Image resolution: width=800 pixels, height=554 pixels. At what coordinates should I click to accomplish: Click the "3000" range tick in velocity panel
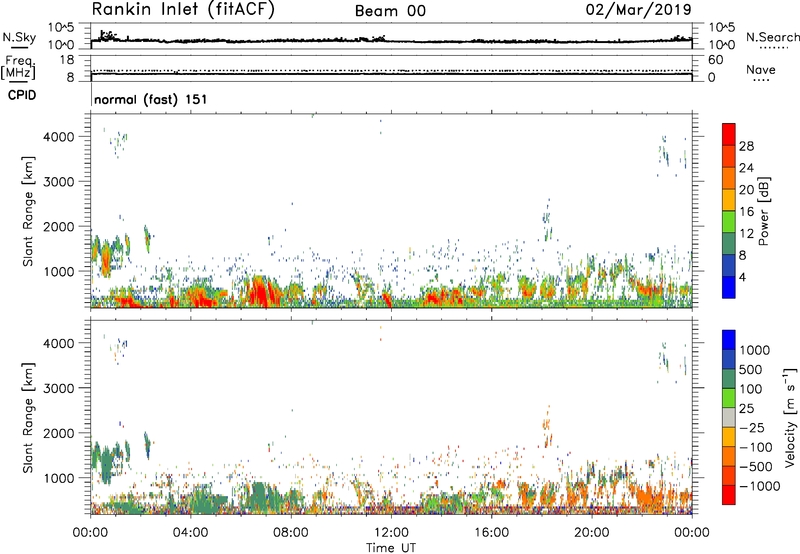tap(58, 388)
